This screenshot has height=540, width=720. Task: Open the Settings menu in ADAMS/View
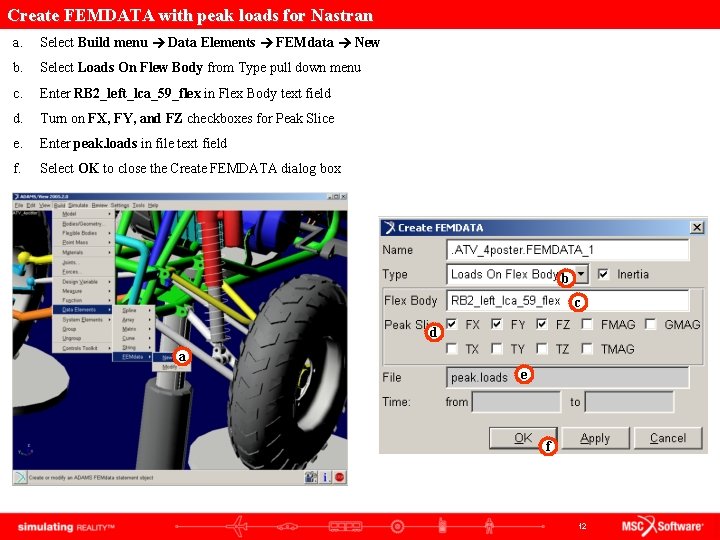click(120, 205)
